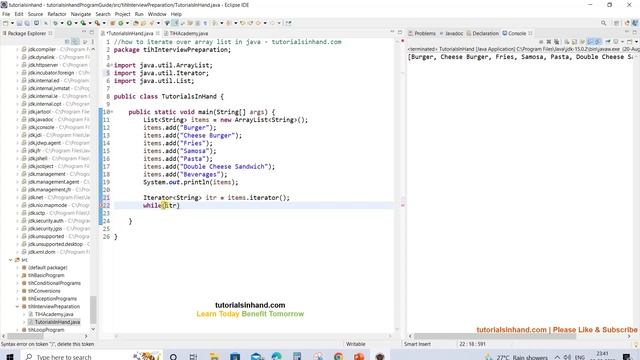This screenshot has width=640, height=360.
Task: Open dropdown arrow next to Run button
Action: (x=76, y=23)
